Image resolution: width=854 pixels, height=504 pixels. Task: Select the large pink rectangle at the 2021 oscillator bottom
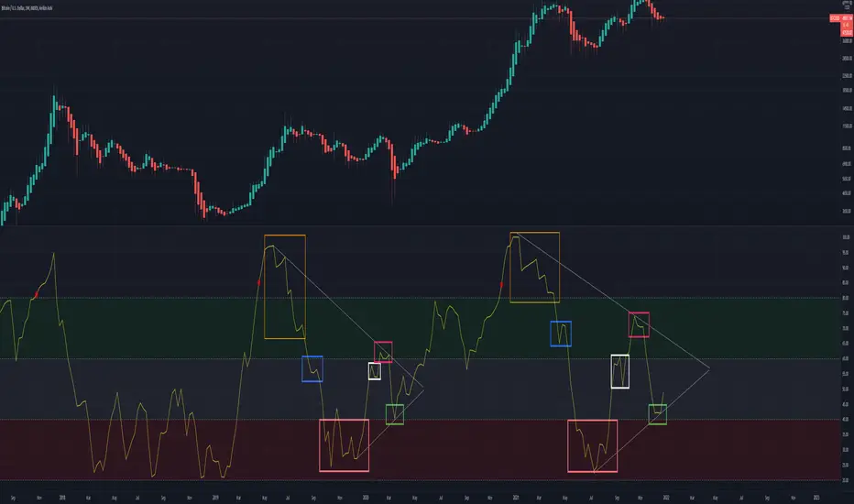[x=593, y=445]
